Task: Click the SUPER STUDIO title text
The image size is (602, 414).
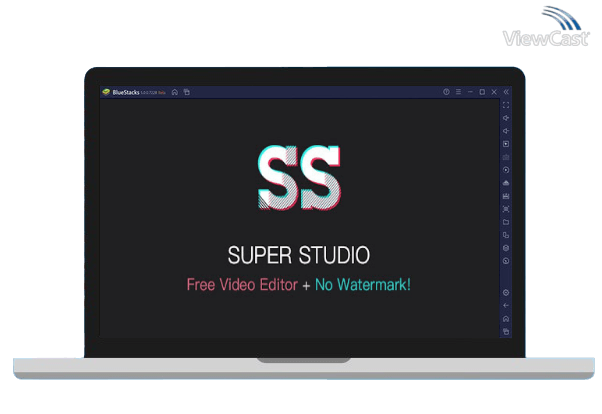Action: [299, 255]
